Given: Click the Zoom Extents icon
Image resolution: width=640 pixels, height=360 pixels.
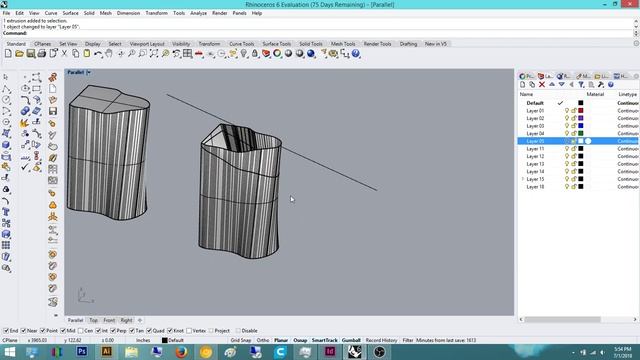Looking at the screenshot, I should [154, 53].
